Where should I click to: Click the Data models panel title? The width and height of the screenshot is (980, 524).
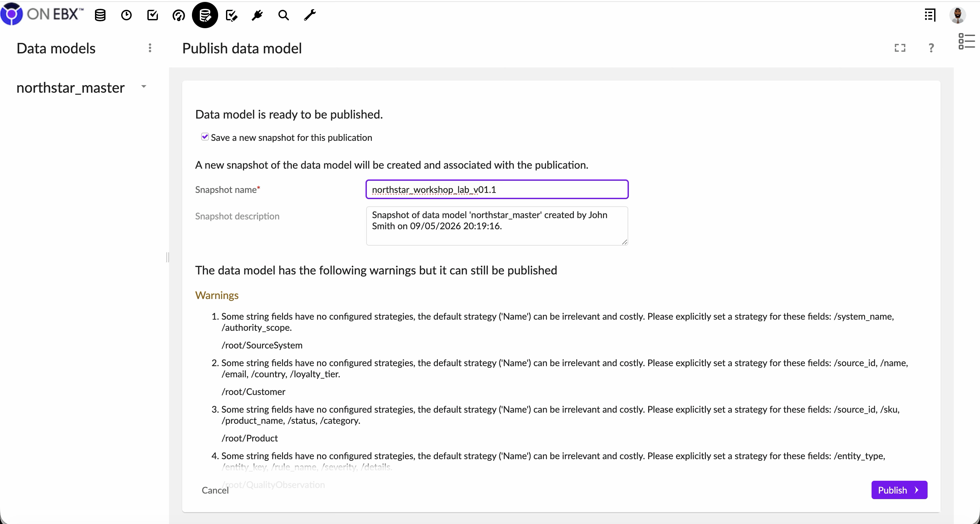tap(56, 48)
